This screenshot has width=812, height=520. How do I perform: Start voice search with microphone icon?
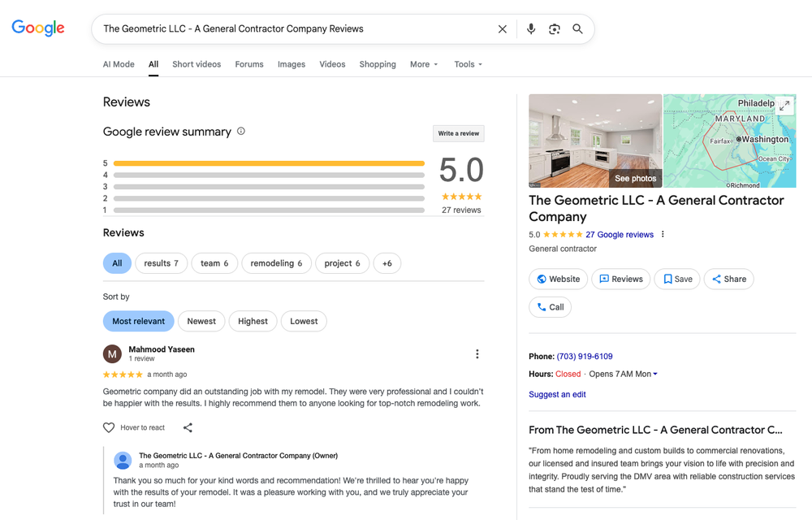pyautogui.click(x=531, y=29)
